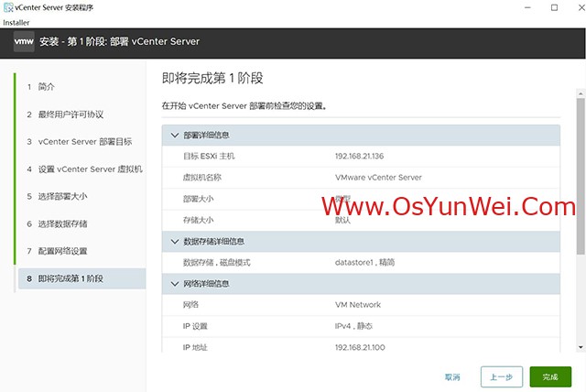Select step 8 即将完成第 1 阶段
The height and width of the screenshot is (392, 586).
[81, 278]
